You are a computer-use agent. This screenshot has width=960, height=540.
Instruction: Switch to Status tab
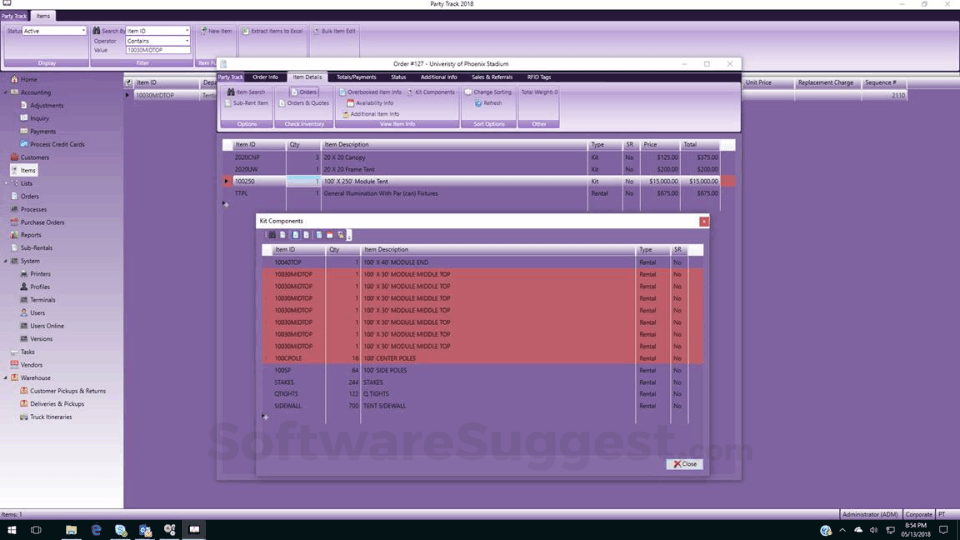coord(399,77)
